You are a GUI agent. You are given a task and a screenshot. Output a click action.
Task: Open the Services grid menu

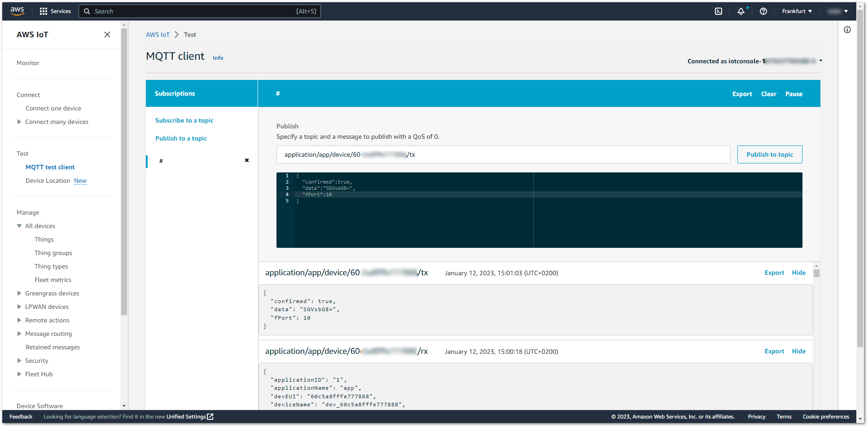(55, 11)
